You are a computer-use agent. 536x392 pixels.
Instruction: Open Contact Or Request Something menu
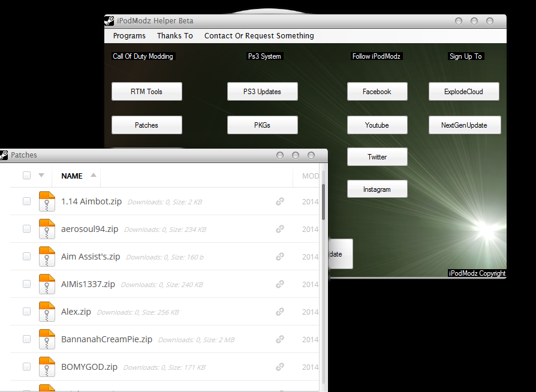(259, 35)
